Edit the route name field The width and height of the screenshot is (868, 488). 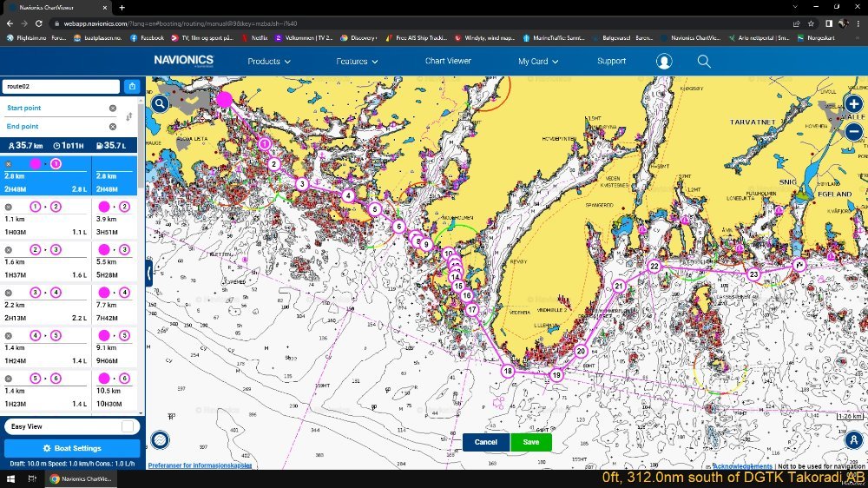61,87
